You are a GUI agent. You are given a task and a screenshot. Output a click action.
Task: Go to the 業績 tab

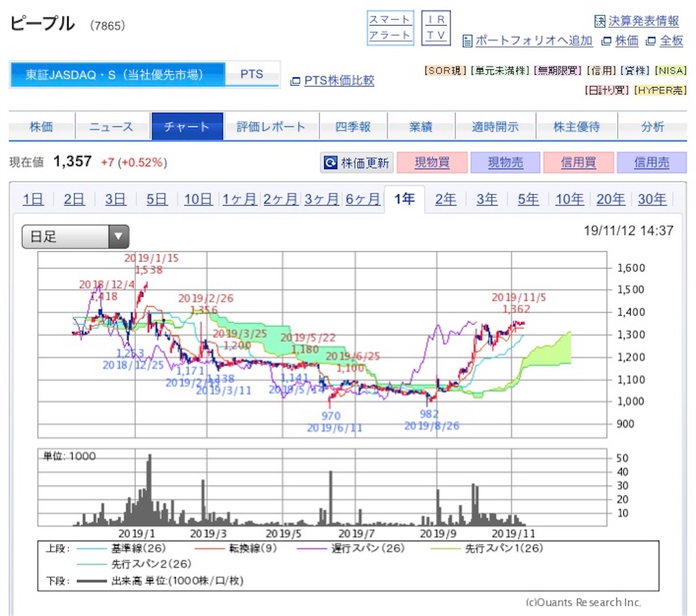pyautogui.click(x=421, y=127)
